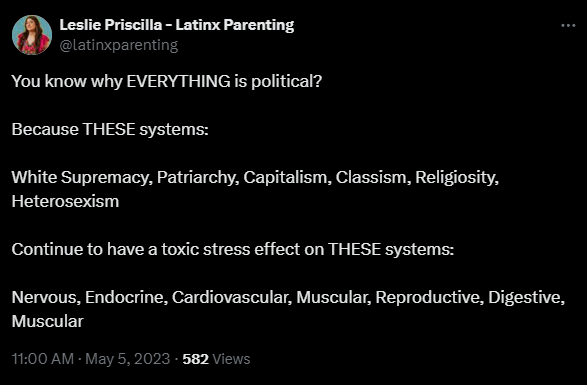Click the words 'White Supremacy' in the tweet
Screen dimensions: 587x385
[80, 178]
